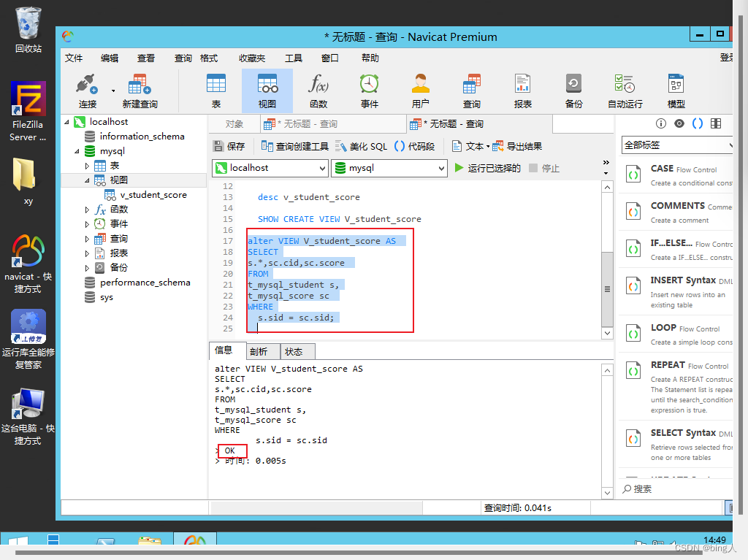Expand the 事件 events tree node
This screenshot has height=560, width=748.
87,223
